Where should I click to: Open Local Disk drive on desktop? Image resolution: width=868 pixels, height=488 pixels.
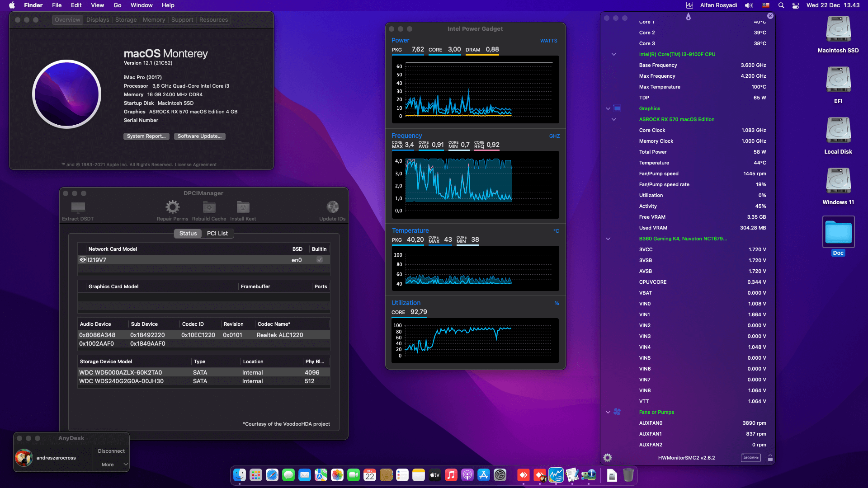tap(838, 131)
